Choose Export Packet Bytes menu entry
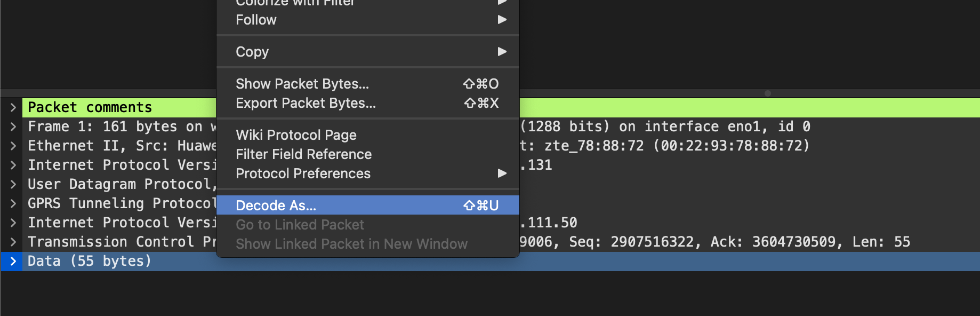 click(x=306, y=103)
